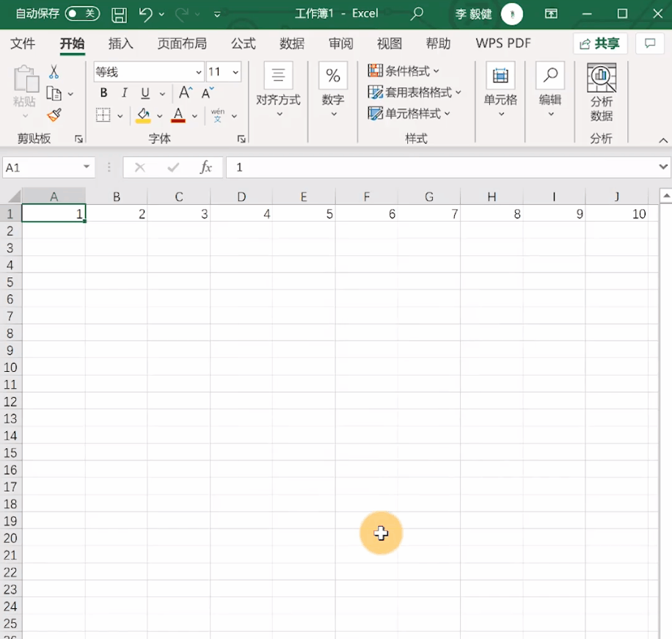Click the Save floppy disk icon
Screen dimensions: 672x639
point(119,15)
